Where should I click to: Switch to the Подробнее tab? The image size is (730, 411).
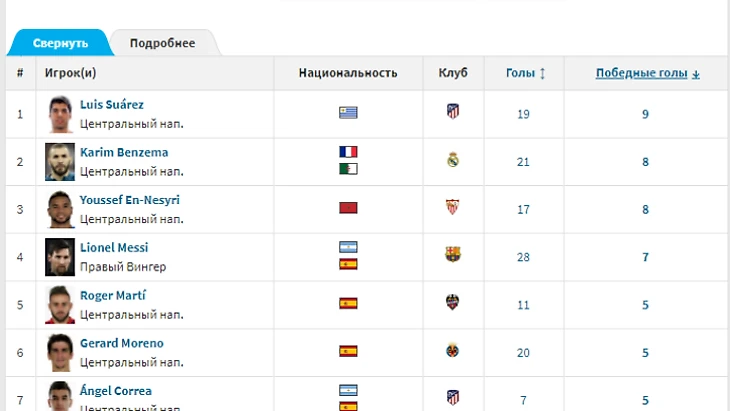[162, 43]
